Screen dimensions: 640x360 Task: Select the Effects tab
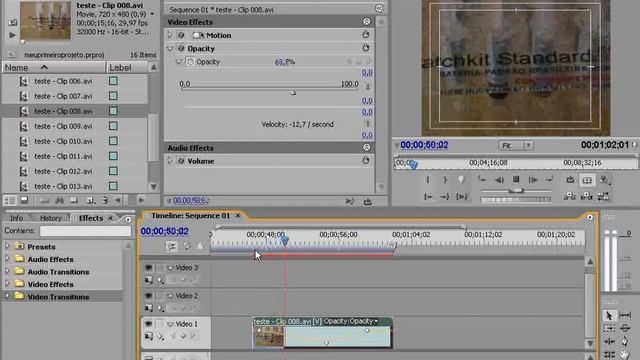91,218
